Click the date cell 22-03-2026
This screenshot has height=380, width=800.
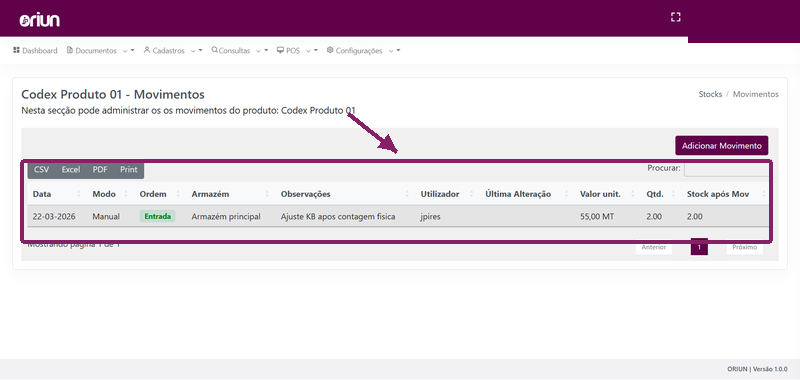pos(54,216)
